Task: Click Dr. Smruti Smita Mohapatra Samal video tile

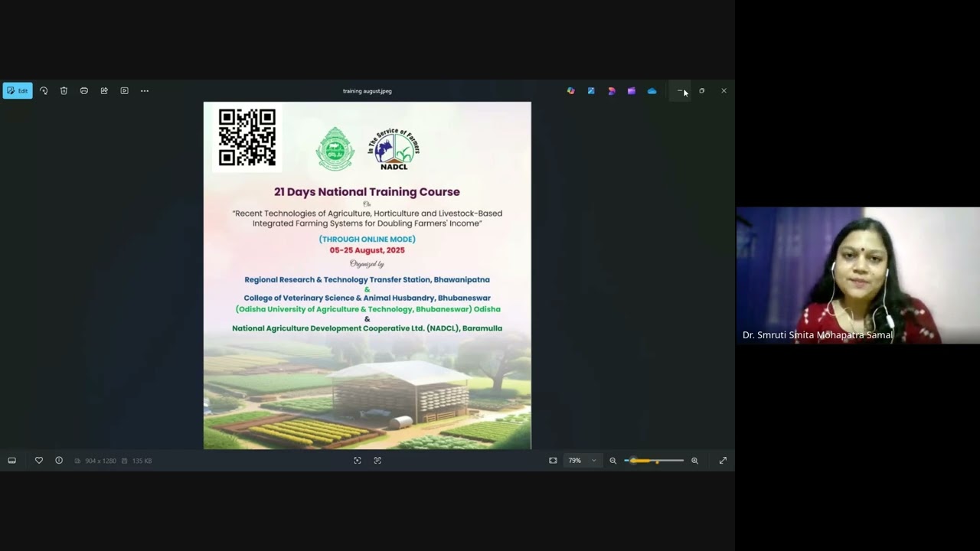Action: point(857,275)
